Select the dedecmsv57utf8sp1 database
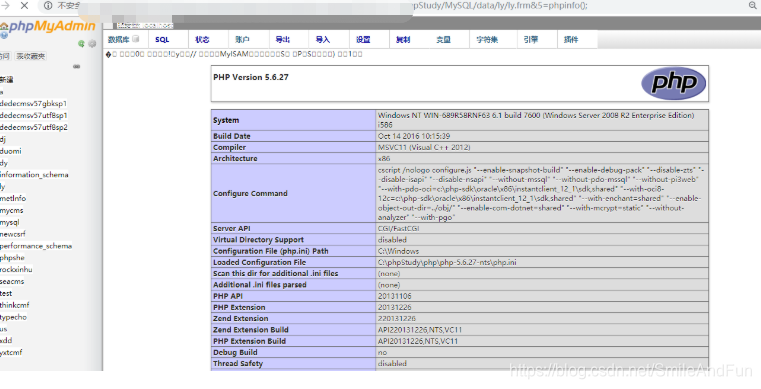This screenshot has height=389, width=761. point(33,115)
